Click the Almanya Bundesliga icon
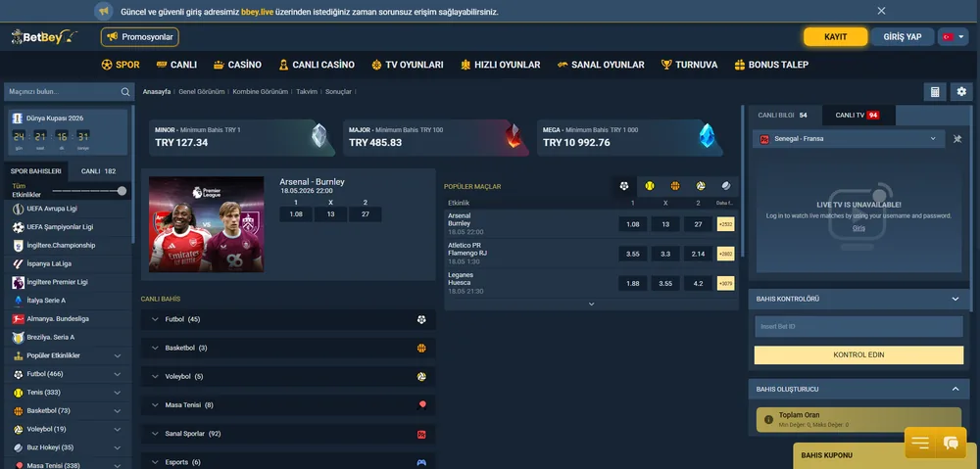The image size is (980, 469). tap(18, 319)
